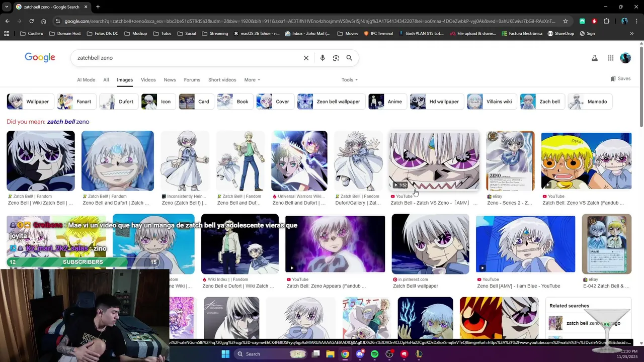This screenshot has height=362, width=644.
Task: Open Google Lens image search icon
Action: pyautogui.click(x=336, y=58)
